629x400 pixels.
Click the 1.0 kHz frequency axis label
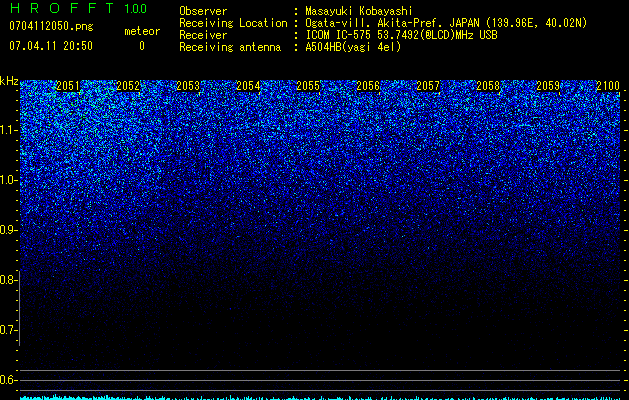click(8, 180)
